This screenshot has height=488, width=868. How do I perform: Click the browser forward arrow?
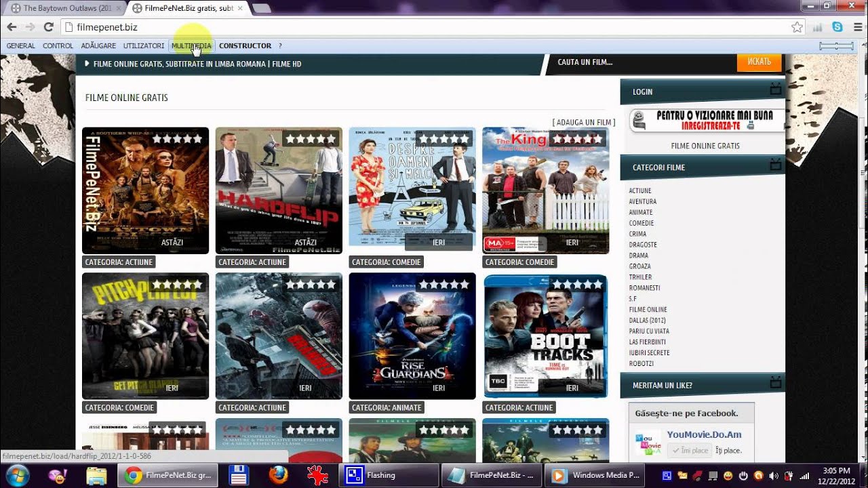click(x=30, y=27)
